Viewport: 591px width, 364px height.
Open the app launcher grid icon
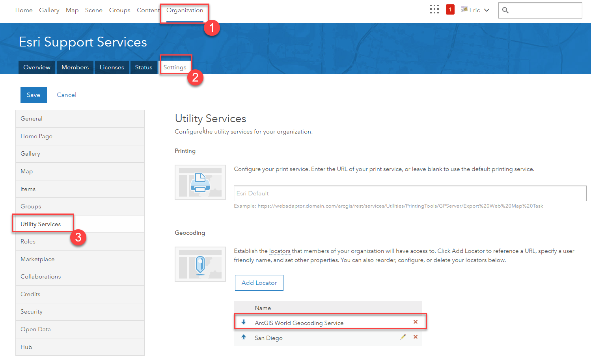coord(434,10)
